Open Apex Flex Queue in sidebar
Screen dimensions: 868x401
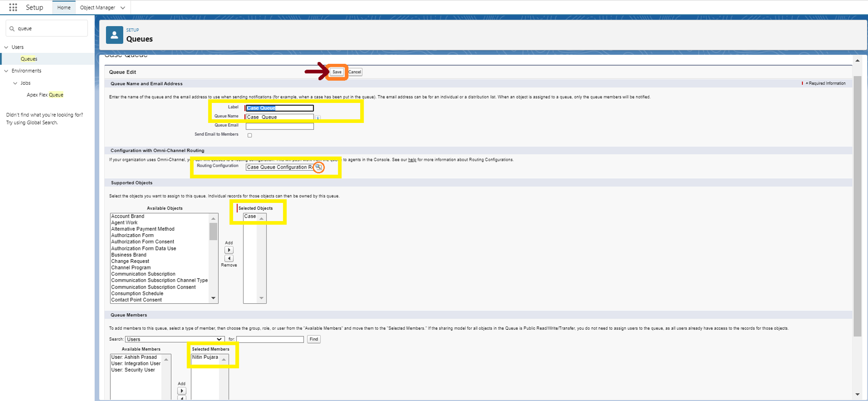pyautogui.click(x=45, y=95)
